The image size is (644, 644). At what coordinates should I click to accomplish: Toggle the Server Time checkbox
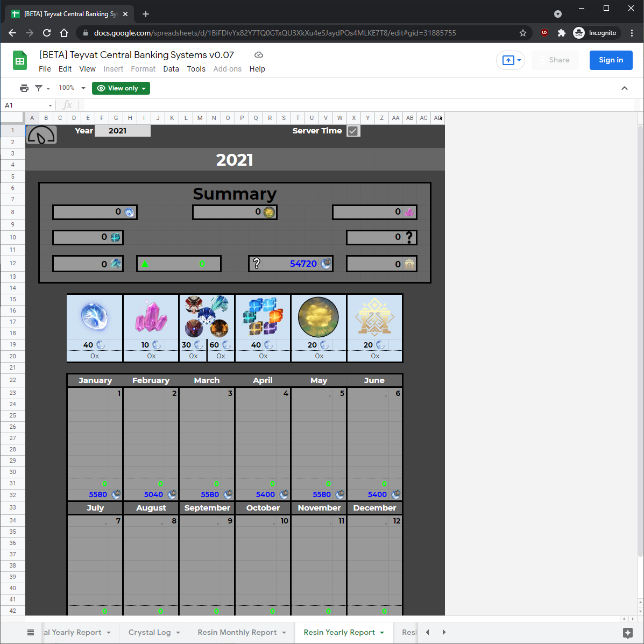[x=353, y=131]
